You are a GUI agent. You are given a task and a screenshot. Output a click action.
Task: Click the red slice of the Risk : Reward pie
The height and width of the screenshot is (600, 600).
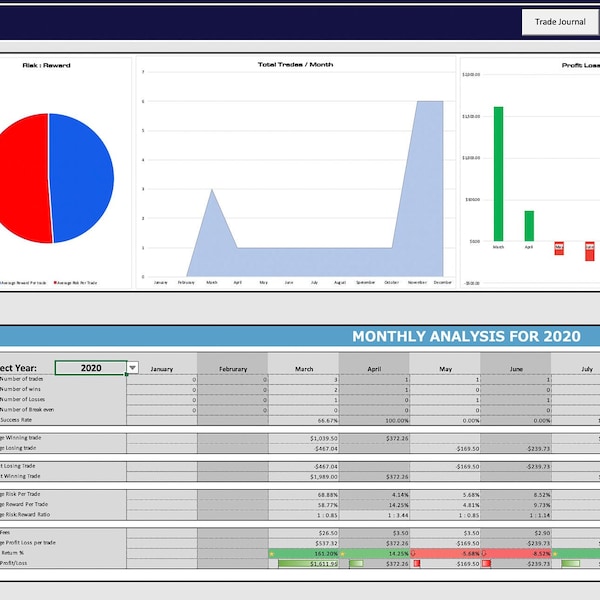coord(23,178)
